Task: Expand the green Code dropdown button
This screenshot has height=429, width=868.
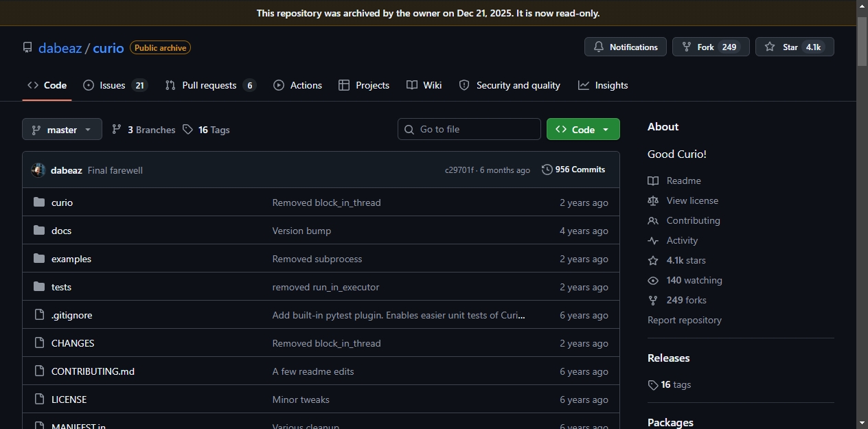Action: [x=583, y=129]
